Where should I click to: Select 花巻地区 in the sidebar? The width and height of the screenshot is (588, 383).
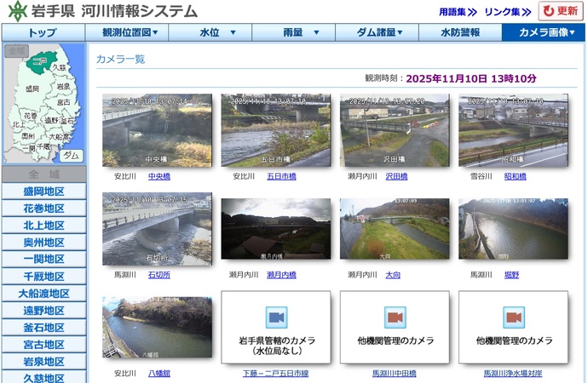pyautogui.click(x=43, y=209)
